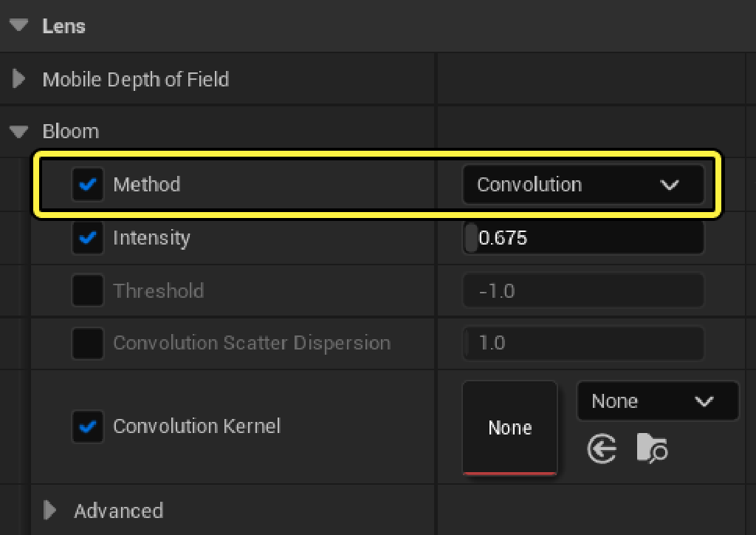Click the use selected asset arrow icon
756x535 pixels.
point(602,449)
